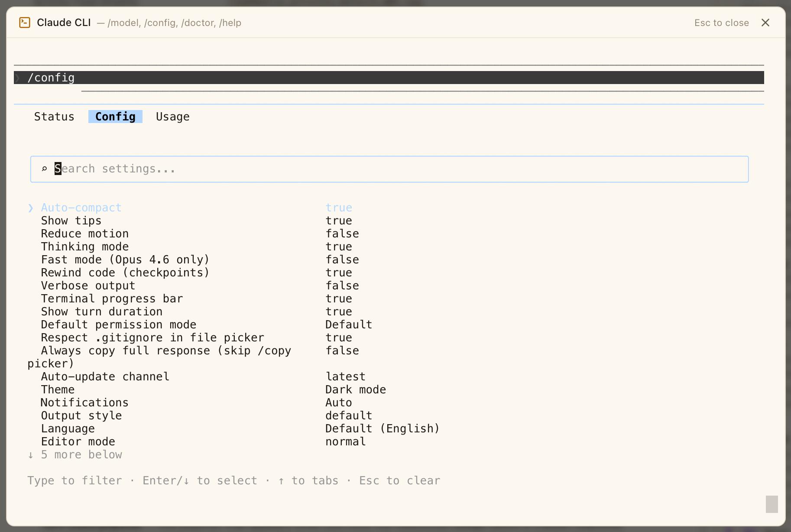Click the "Esc to close" label
Image resolution: width=791 pixels, height=532 pixels.
point(722,23)
